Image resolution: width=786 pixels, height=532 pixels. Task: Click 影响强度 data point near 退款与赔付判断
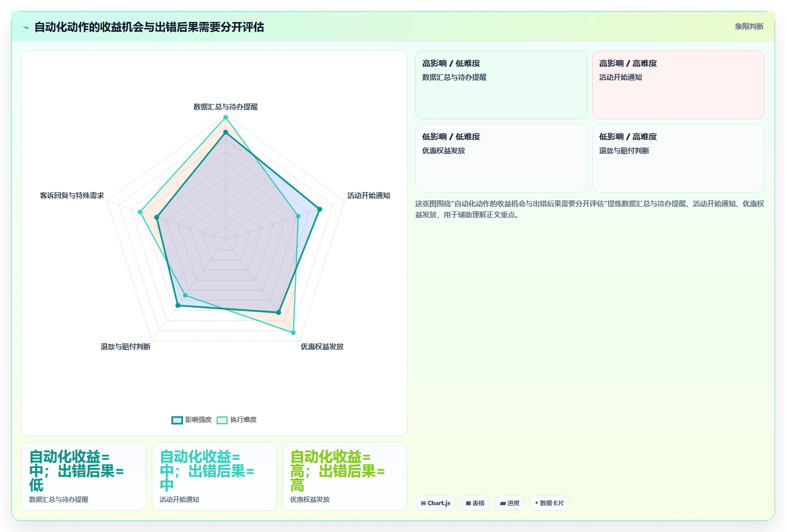click(x=177, y=305)
